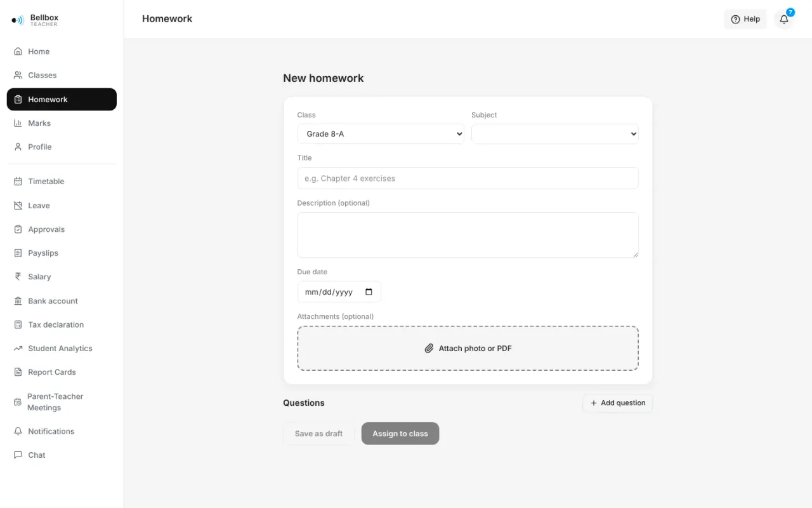This screenshot has height=508, width=812.
Task: Click the Bank account building icon
Action: [x=18, y=301]
